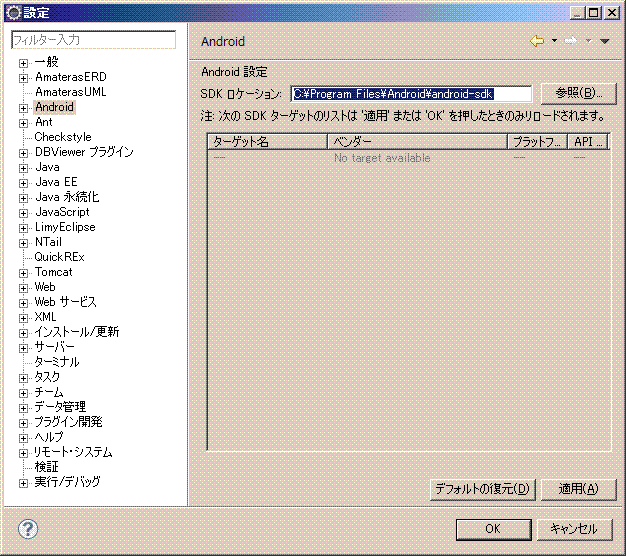Screen dimensions: 626x556
Task: Confirm with the OK button
Action: 493,529
